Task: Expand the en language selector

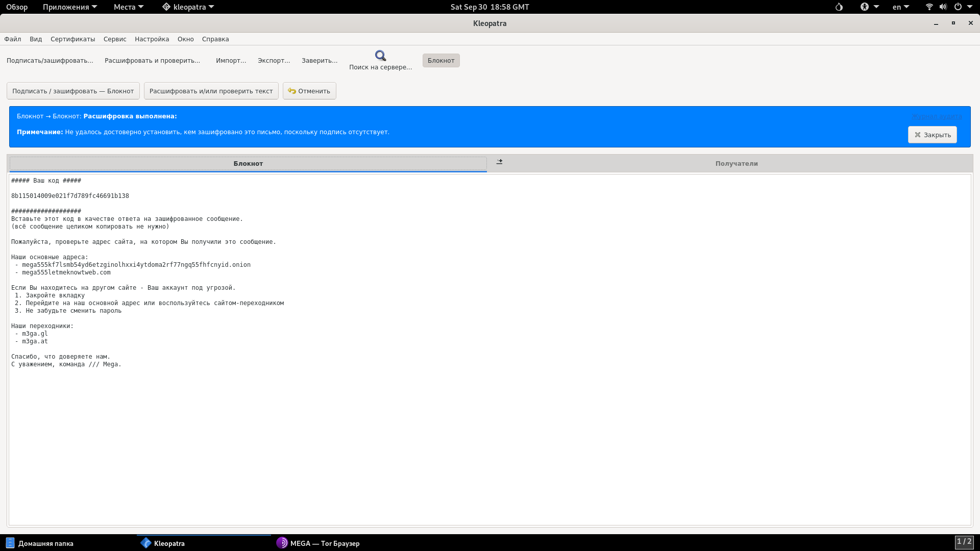Action: [900, 7]
